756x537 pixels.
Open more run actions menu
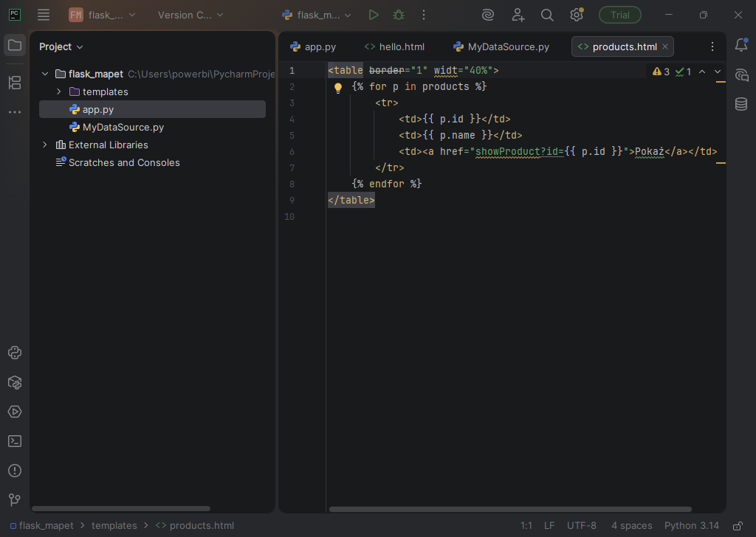[423, 15]
